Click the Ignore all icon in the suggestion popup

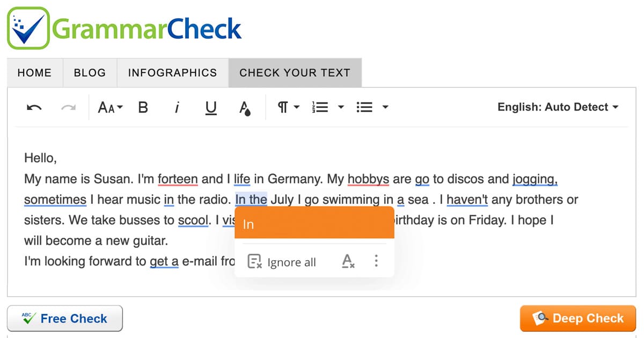[x=254, y=261]
